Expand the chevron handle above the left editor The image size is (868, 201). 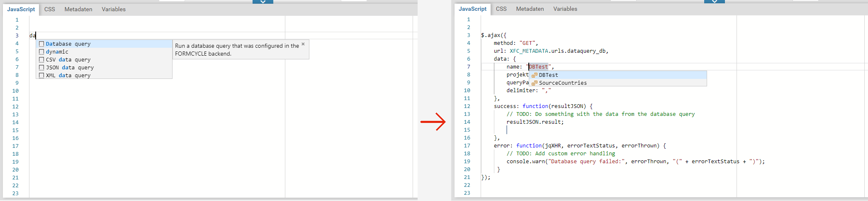pyautogui.click(x=263, y=2)
